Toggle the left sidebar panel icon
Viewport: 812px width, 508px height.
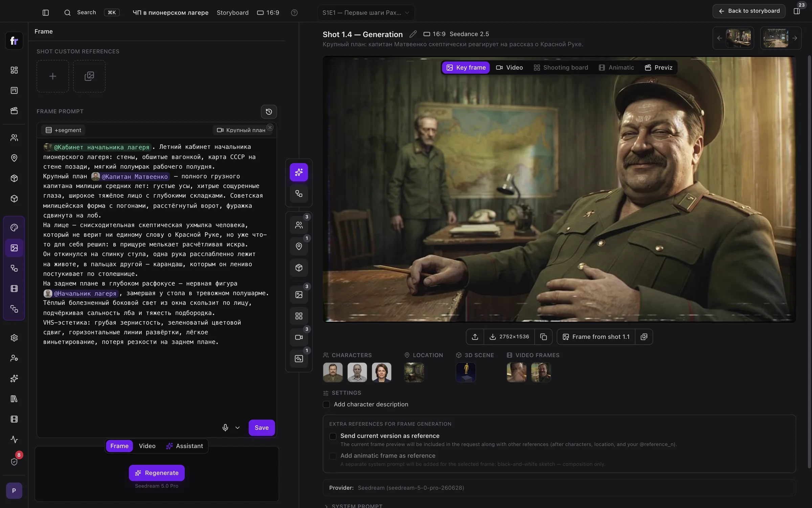(46, 13)
